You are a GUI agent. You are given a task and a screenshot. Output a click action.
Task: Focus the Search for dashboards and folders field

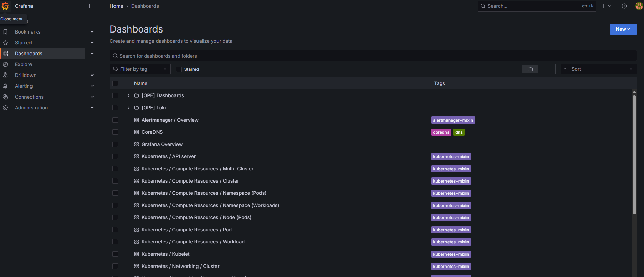pos(373,56)
